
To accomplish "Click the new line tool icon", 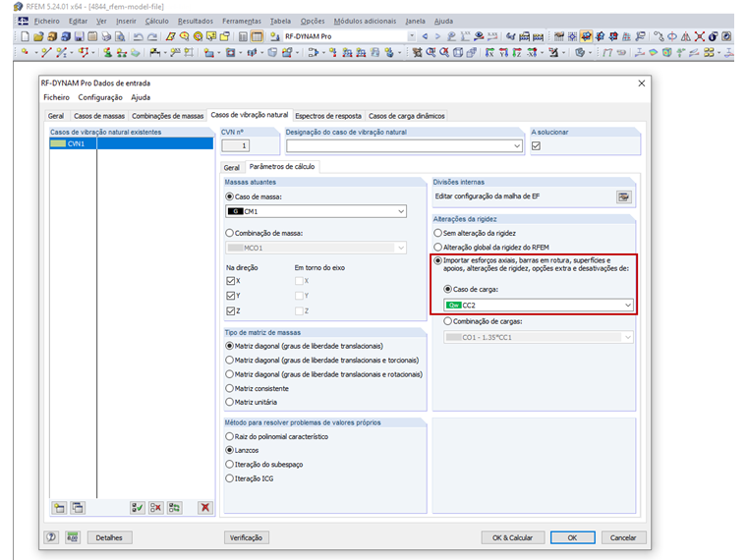I will [46, 52].
